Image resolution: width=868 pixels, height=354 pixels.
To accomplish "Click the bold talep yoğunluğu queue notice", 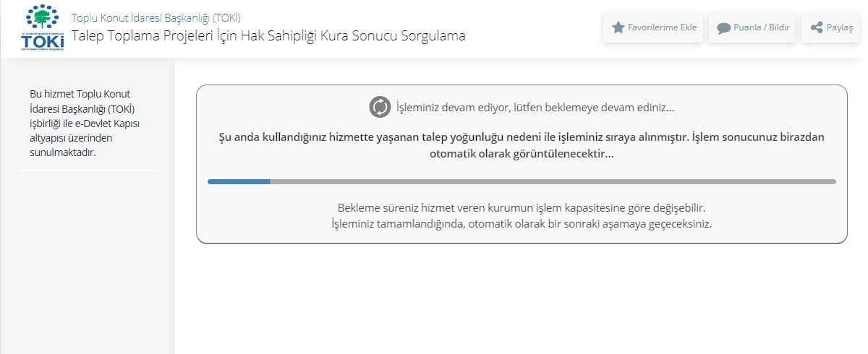I will click(521, 137).
